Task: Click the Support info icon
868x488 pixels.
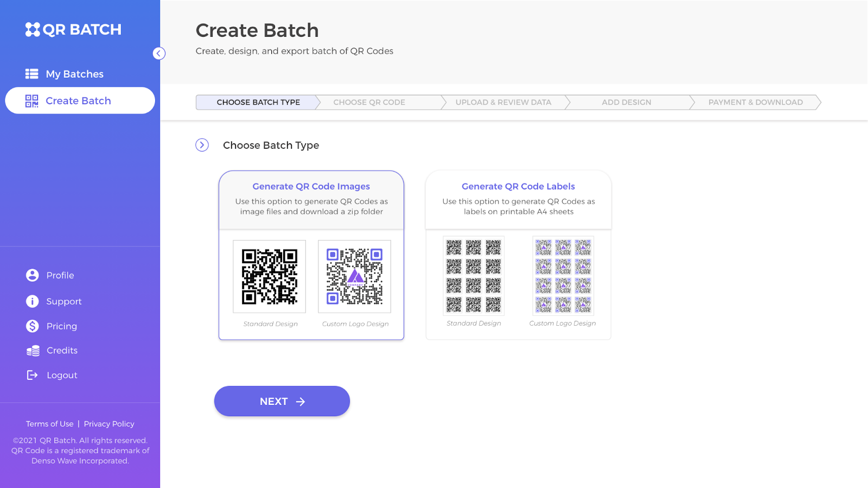Action: [33, 301]
